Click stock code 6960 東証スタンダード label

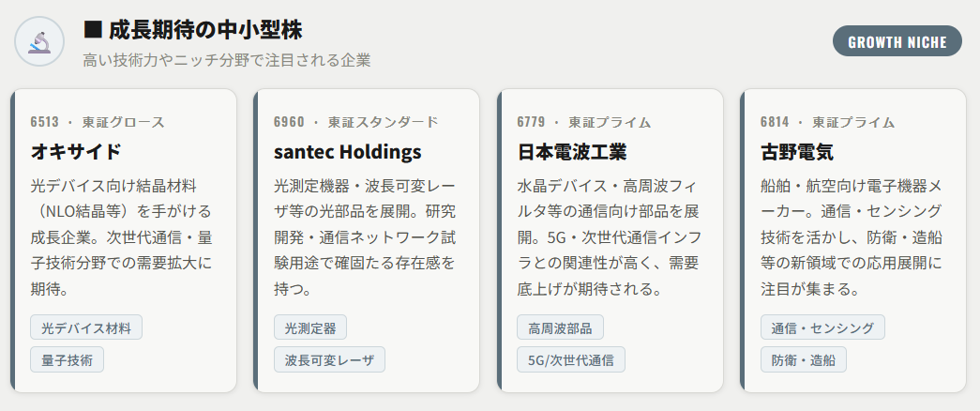[x=355, y=122]
